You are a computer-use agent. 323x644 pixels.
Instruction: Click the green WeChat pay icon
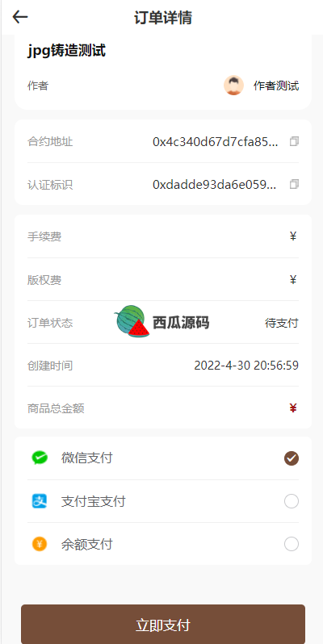coord(40,458)
